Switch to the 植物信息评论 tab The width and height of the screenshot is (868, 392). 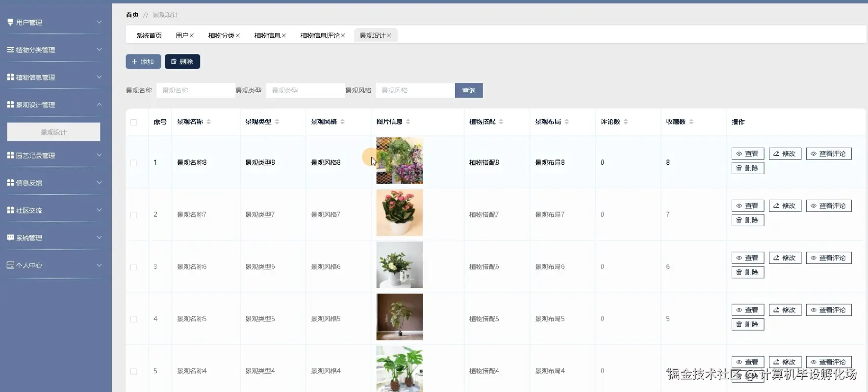tap(320, 35)
